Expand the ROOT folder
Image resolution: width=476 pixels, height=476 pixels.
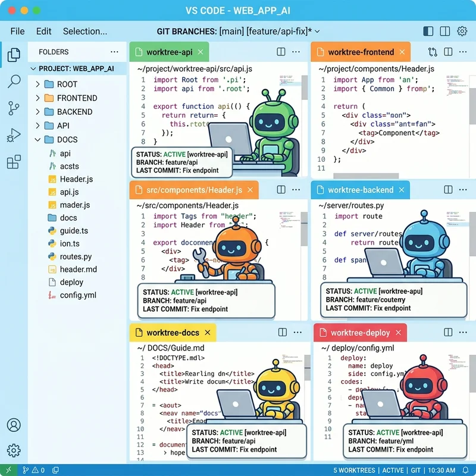coord(37,84)
